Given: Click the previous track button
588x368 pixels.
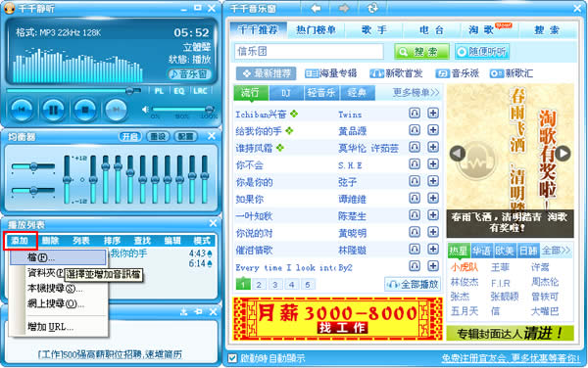Looking at the screenshot, I should point(22,110).
